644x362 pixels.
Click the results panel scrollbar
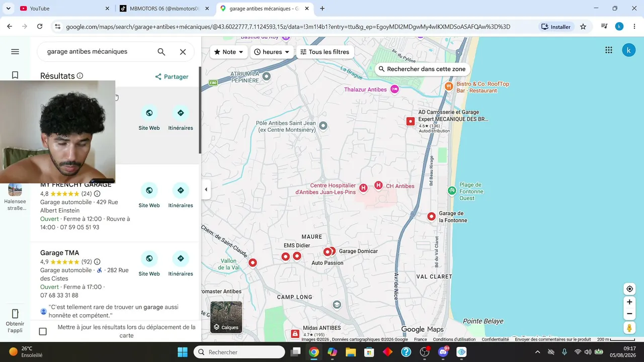pos(200,111)
